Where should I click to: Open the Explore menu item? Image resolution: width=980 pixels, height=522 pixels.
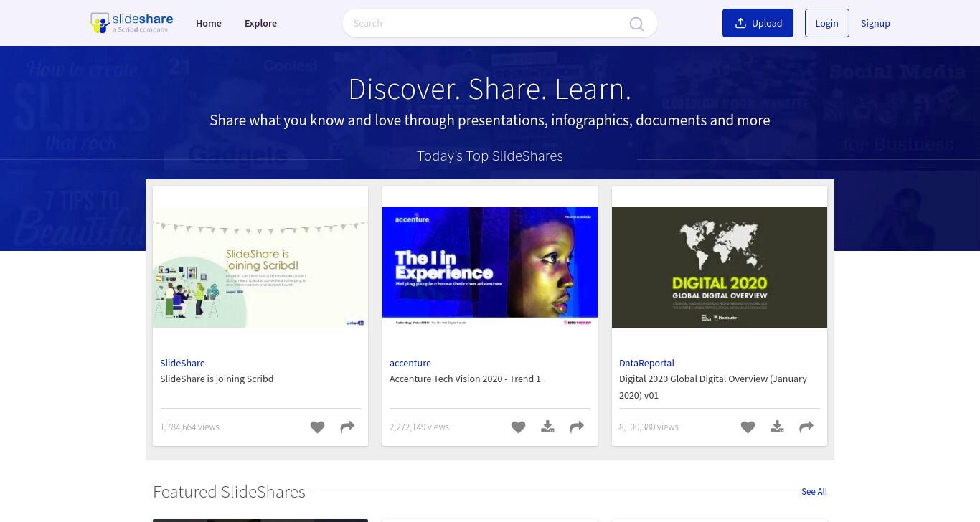click(x=260, y=23)
